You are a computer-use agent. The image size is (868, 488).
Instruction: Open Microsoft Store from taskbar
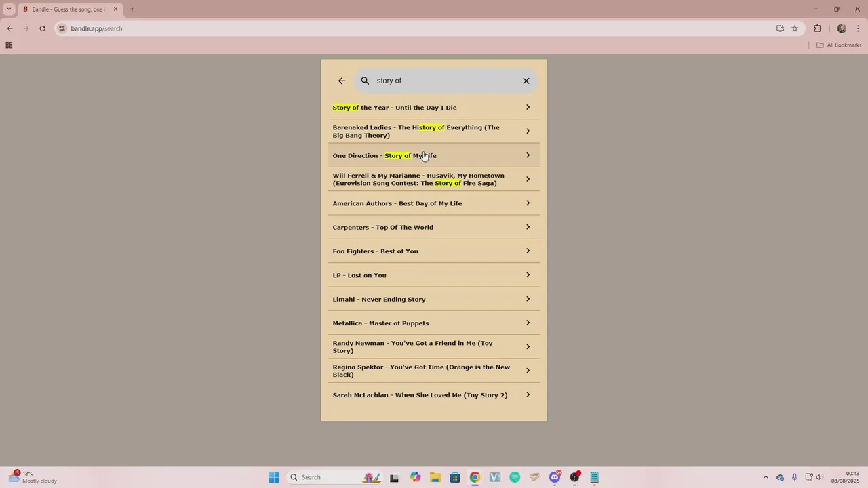454,477
